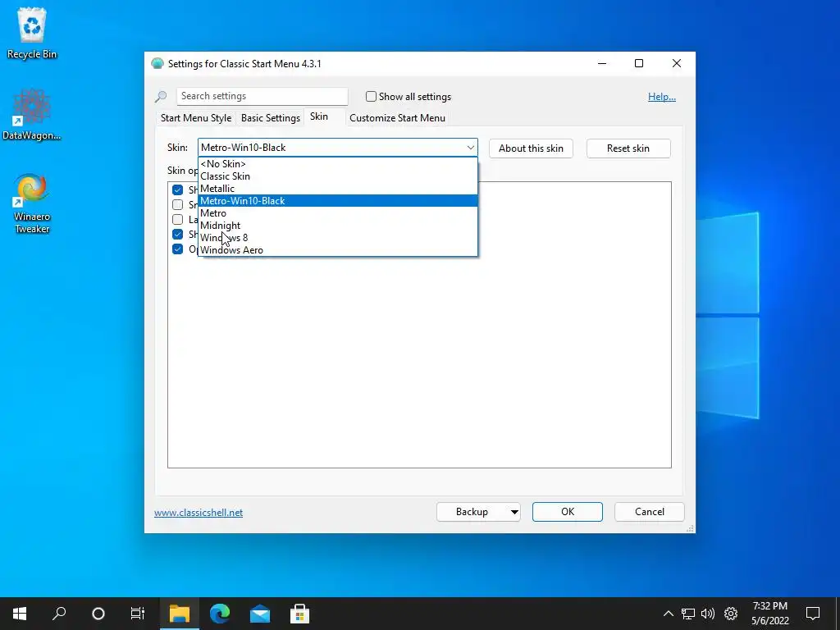Open the Recycle Bin desktop icon

(x=32, y=33)
